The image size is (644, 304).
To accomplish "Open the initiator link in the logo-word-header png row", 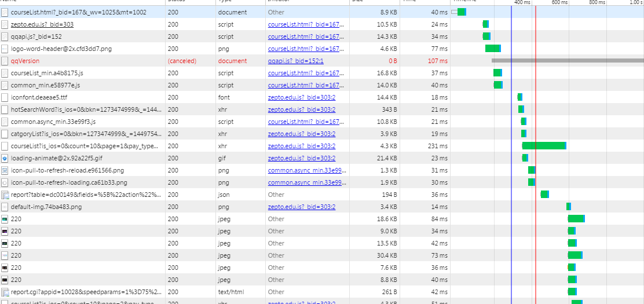I will click(x=306, y=49).
